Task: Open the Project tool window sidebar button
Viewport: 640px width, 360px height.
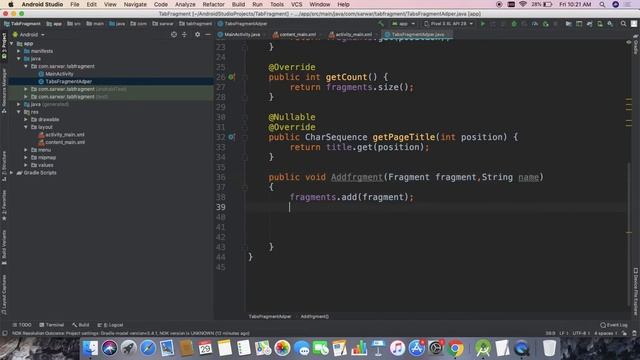Action: pyautogui.click(x=4, y=46)
